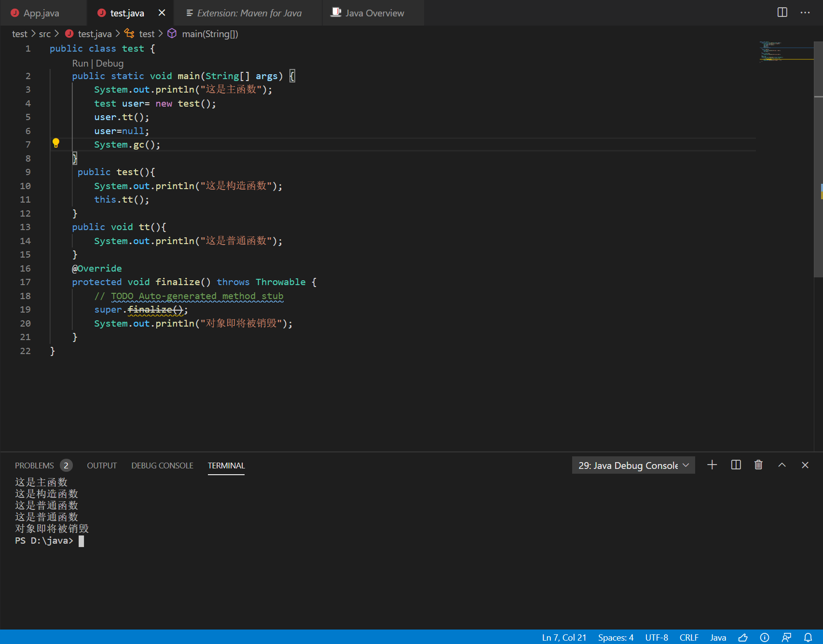The width and height of the screenshot is (823, 644).
Task: Click line number 9 in the gutter
Action: [x=28, y=172]
